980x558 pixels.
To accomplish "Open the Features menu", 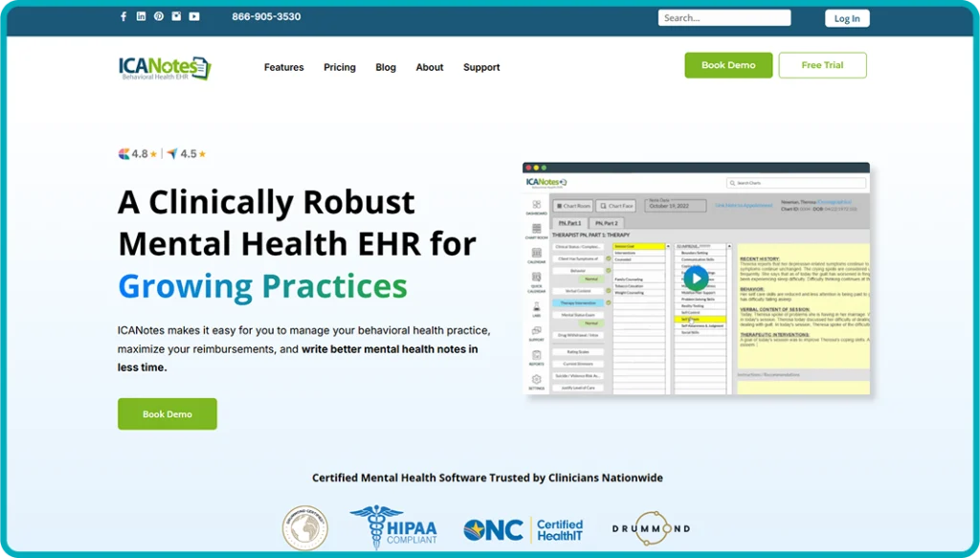I will pos(283,68).
